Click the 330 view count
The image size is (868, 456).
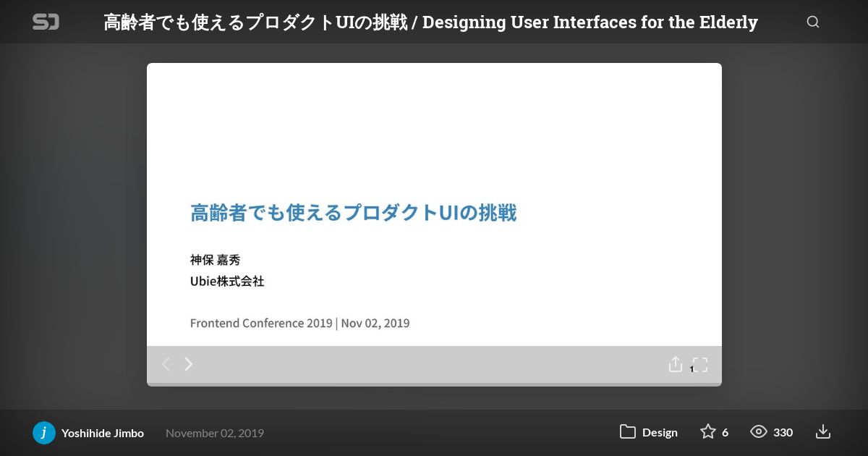pos(783,432)
